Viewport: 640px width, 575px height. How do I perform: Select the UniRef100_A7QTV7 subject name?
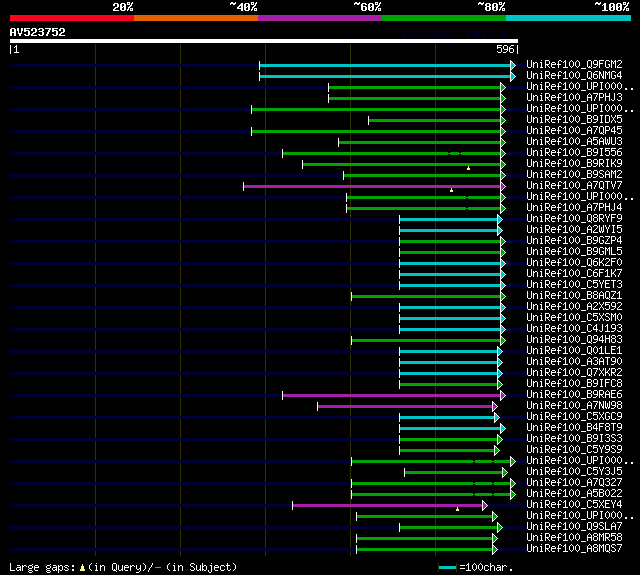tap(574, 186)
